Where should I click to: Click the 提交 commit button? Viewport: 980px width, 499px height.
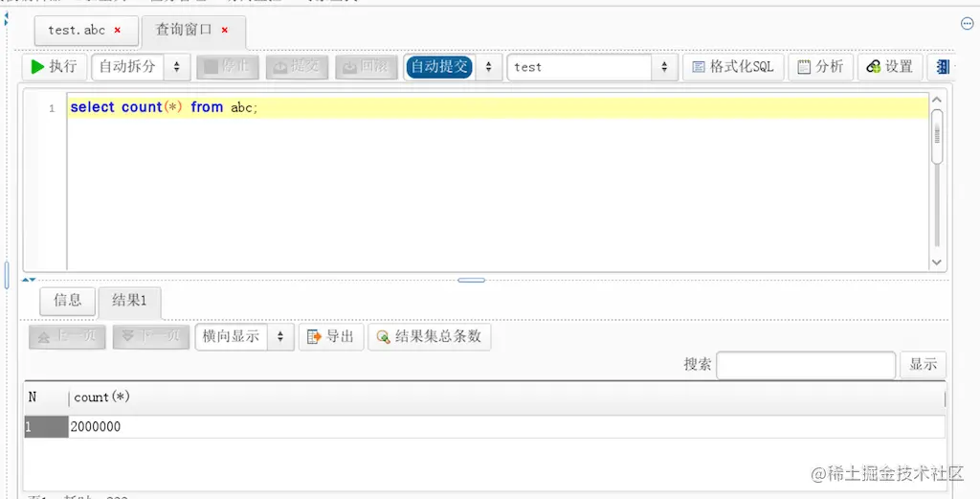(x=297, y=67)
